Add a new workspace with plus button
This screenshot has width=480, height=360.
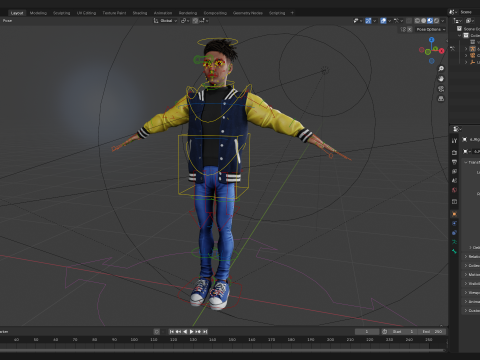point(292,13)
